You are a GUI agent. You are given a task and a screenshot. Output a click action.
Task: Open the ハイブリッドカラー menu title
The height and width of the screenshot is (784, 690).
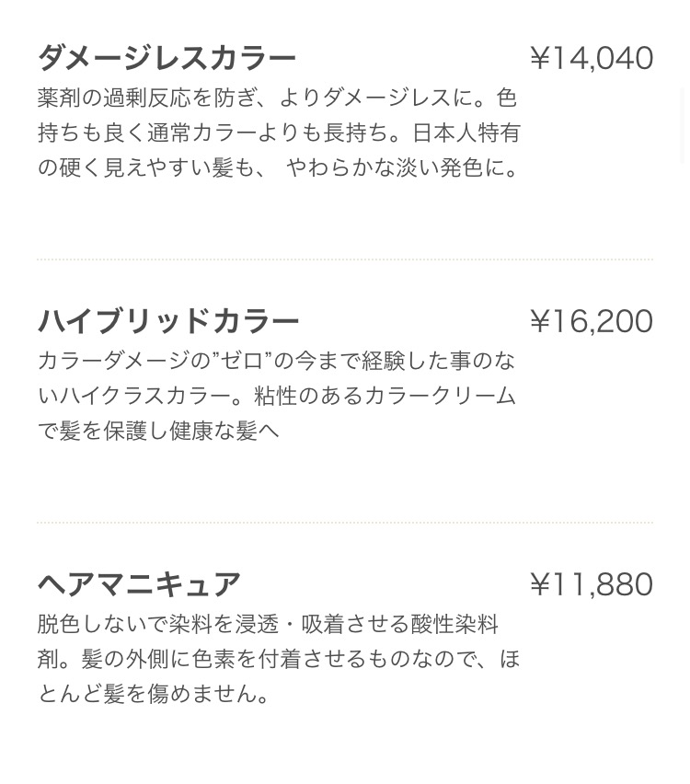coord(168,321)
